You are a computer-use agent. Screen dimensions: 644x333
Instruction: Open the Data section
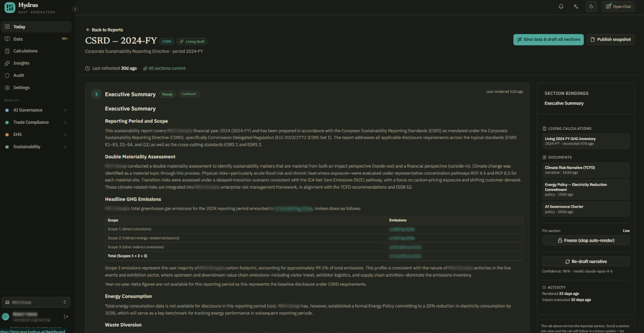coord(36,39)
